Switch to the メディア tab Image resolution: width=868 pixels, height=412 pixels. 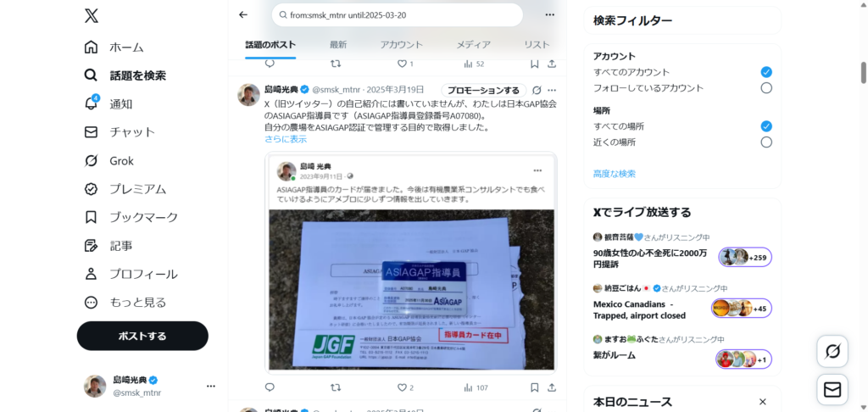coord(473,45)
